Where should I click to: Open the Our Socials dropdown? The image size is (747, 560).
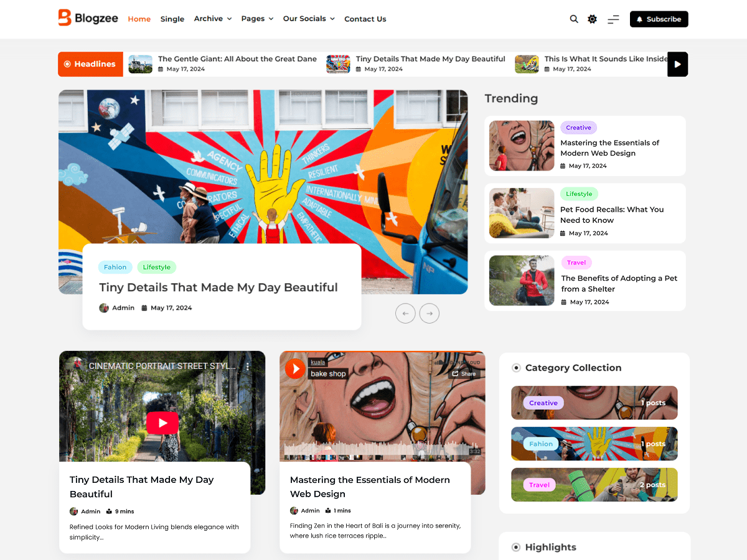[309, 19]
